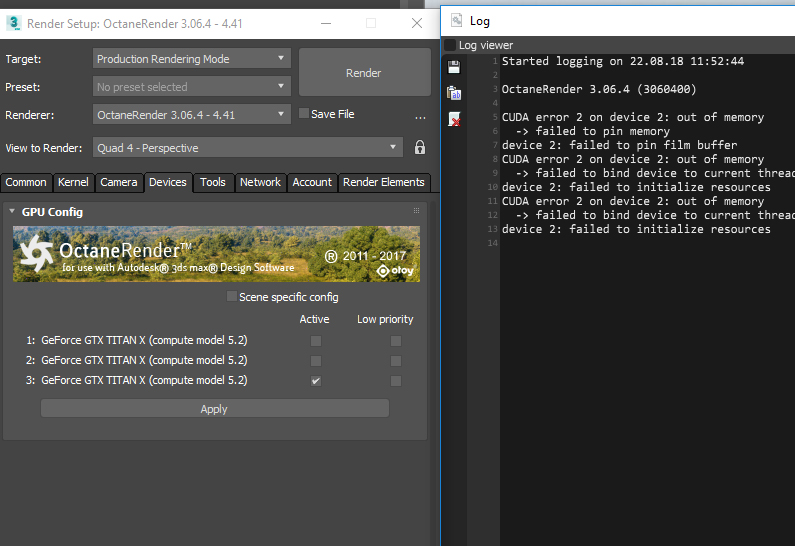Open View to Render dropdown Quad 4 - Perspective
The width and height of the screenshot is (795, 546).
coord(247,148)
